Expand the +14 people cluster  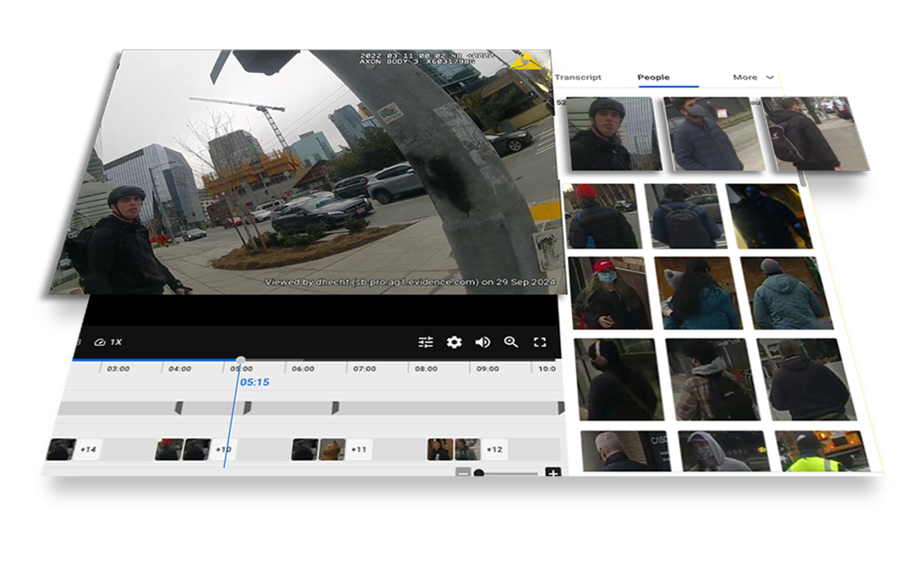(88, 450)
